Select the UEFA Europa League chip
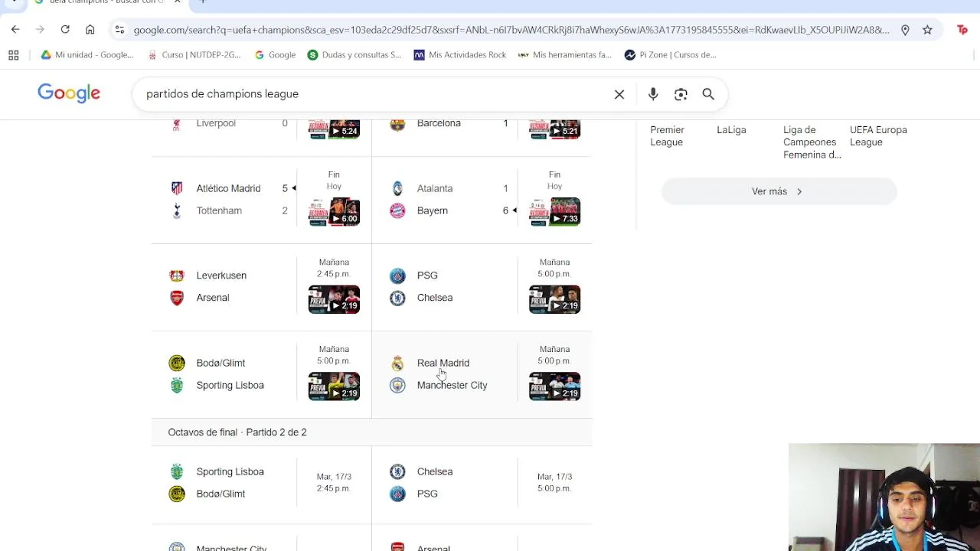Viewport: 980px width, 551px height. pos(878,136)
